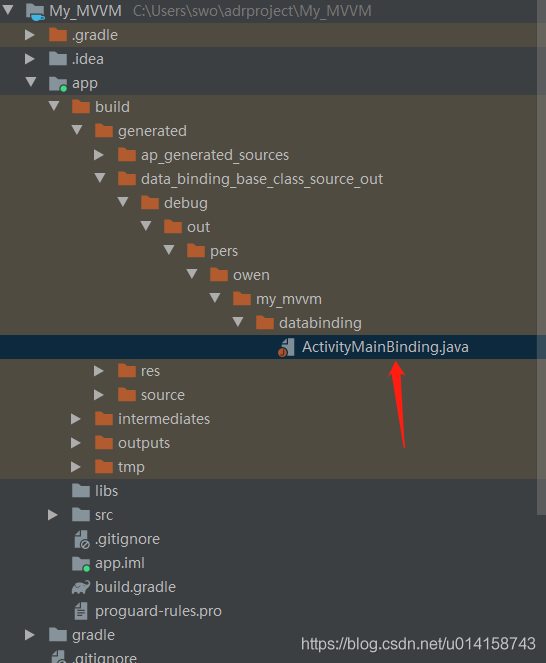Click the libs folder icon

click(81, 490)
